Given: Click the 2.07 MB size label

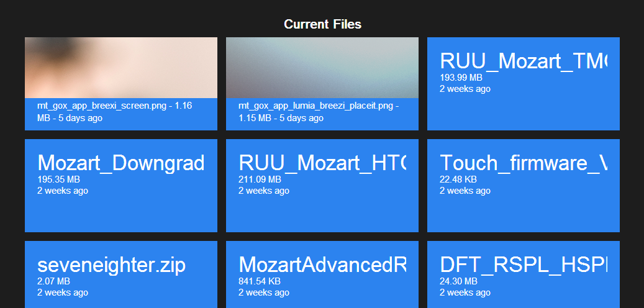Looking at the screenshot, I should [53, 281].
